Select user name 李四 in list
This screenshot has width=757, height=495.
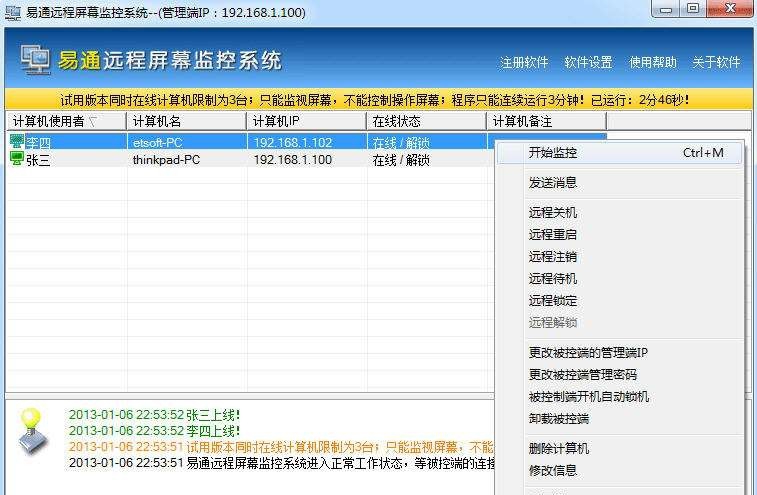coord(38,143)
